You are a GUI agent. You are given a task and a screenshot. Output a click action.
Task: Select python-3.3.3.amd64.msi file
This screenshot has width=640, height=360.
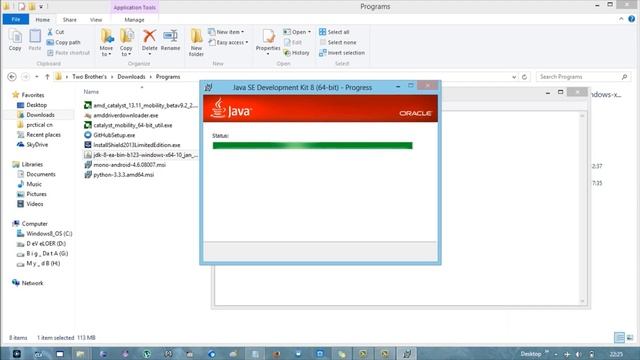coord(119,175)
